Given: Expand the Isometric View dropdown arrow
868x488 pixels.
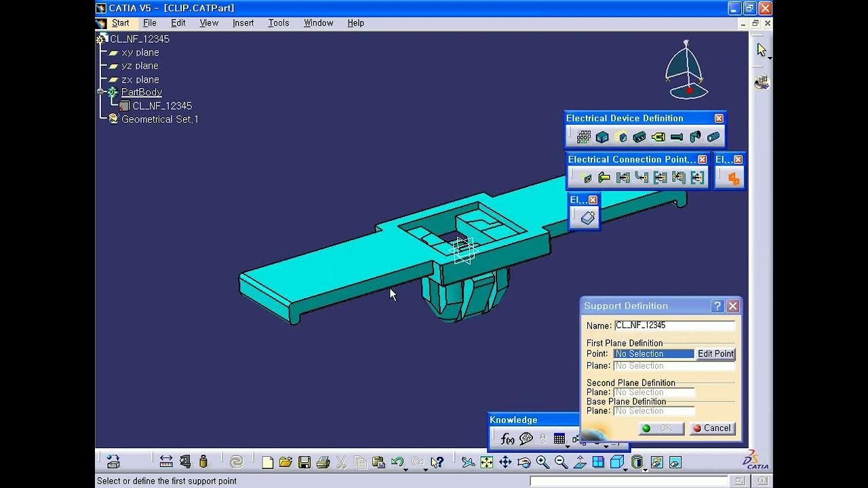Looking at the screenshot, I should pyautogui.click(x=625, y=470).
